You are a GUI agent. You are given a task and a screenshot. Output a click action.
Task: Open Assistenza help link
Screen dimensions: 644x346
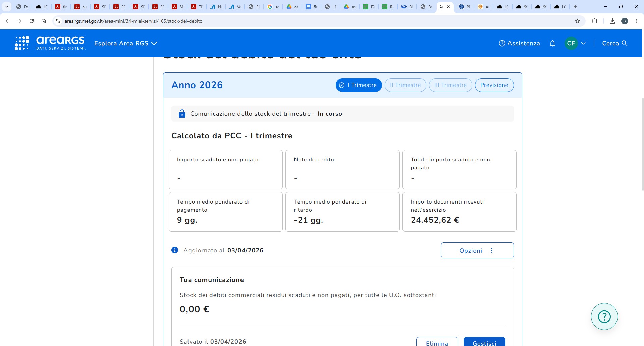(x=519, y=43)
